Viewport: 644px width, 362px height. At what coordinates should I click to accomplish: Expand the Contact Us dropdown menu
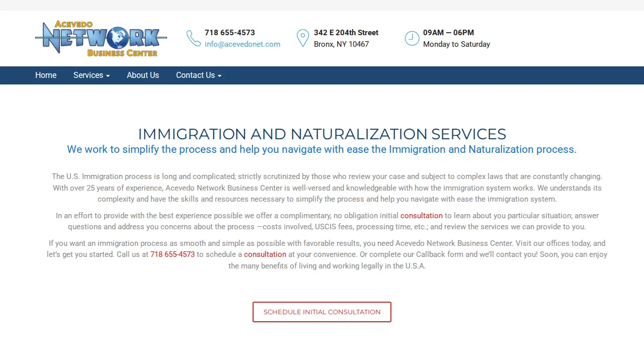[199, 75]
